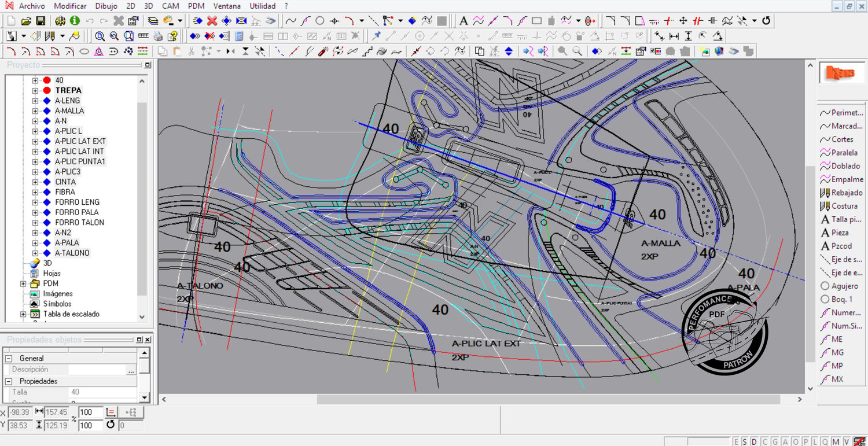The image size is (868, 446).
Task: Click the calculator icon
Action: 240,36
